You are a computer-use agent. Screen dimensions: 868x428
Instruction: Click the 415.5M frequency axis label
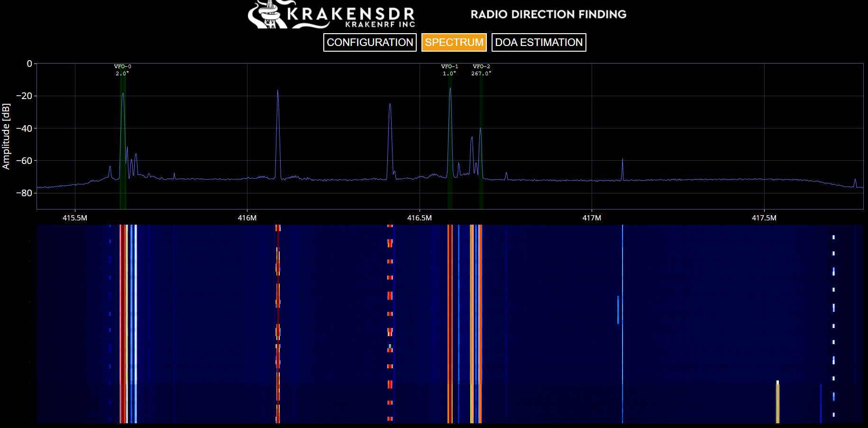(x=75, y=218)
